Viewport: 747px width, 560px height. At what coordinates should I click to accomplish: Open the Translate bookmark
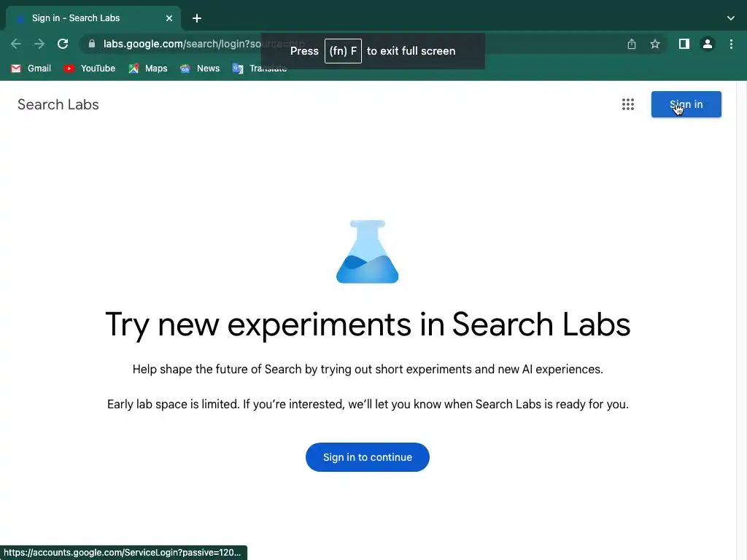click(260, 68)
